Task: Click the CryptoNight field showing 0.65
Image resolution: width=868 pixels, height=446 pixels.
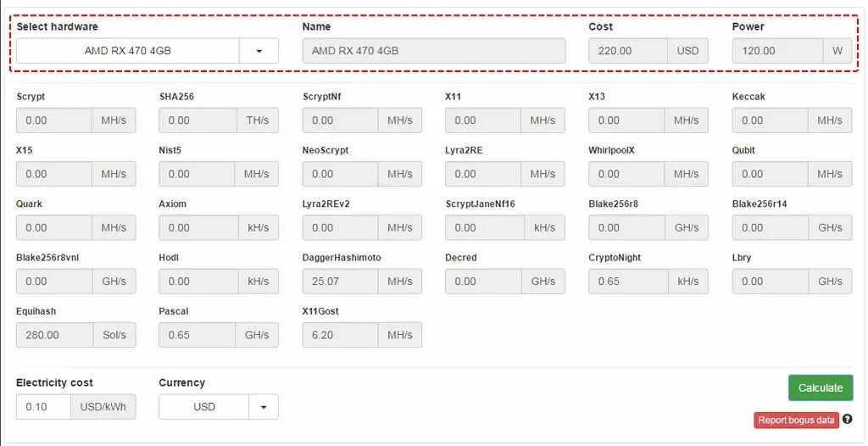Action: click(628, 282)
